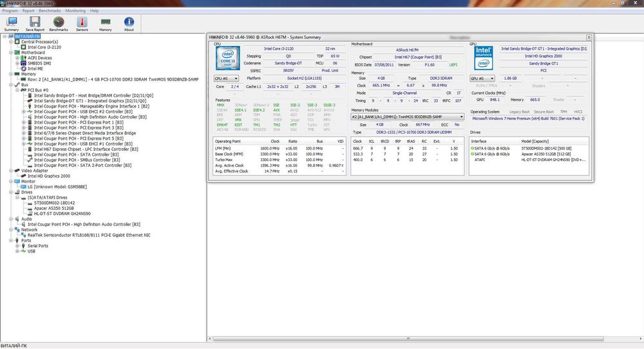Select the Monitor tree icon
Screen dimensions: 644x349
17,181
